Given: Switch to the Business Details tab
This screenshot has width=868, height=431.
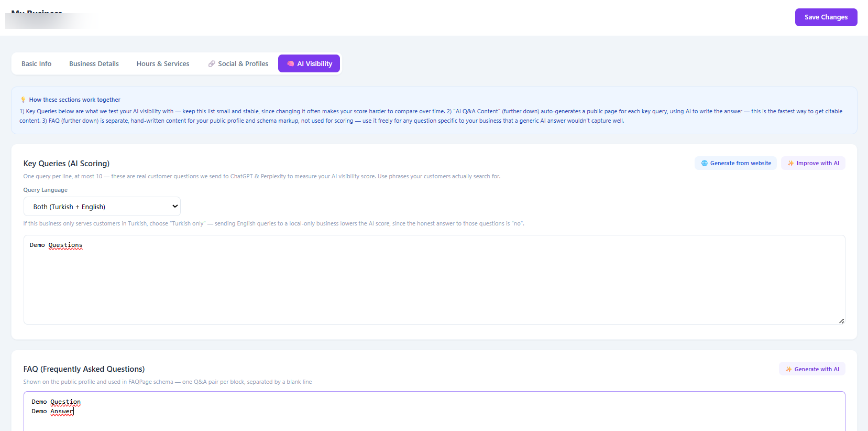Looking at the screenshot, I should (x=94, y=64).
